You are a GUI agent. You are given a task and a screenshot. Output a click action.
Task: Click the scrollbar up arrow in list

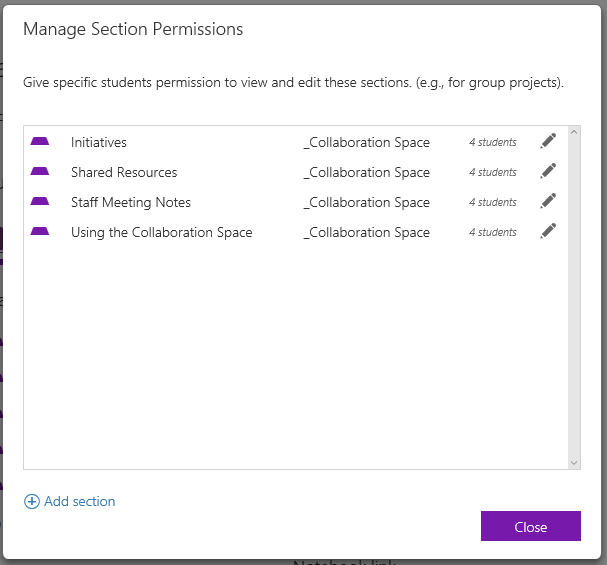click(574, 132)
